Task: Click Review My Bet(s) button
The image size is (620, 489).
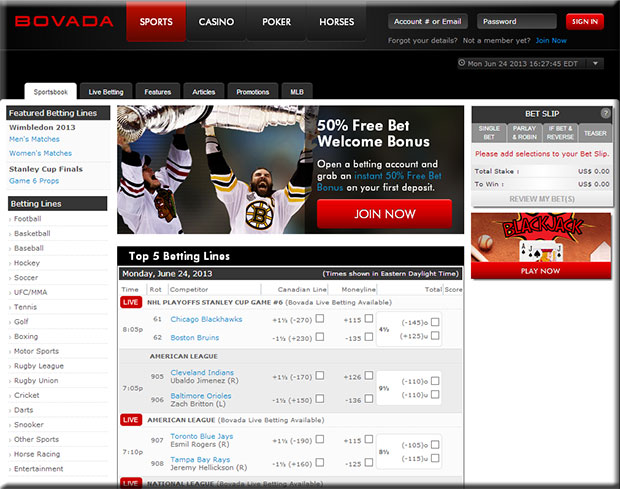Action: click(542, 199)
